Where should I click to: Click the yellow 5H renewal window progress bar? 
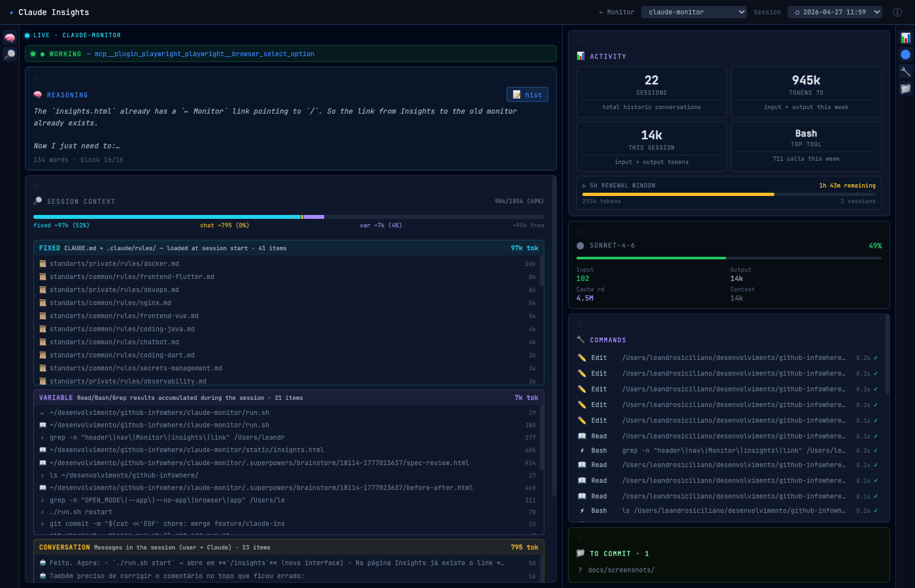(x=729, y=194)
